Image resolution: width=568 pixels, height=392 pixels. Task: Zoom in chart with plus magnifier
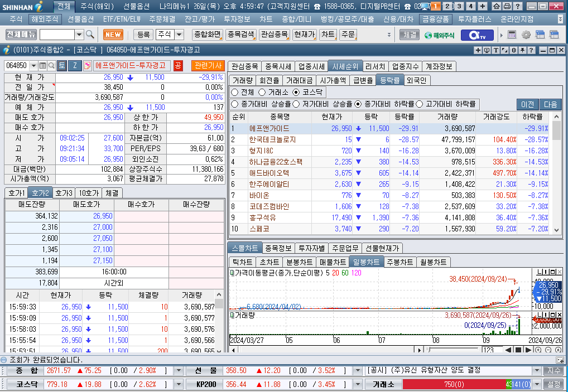point(538,350)
